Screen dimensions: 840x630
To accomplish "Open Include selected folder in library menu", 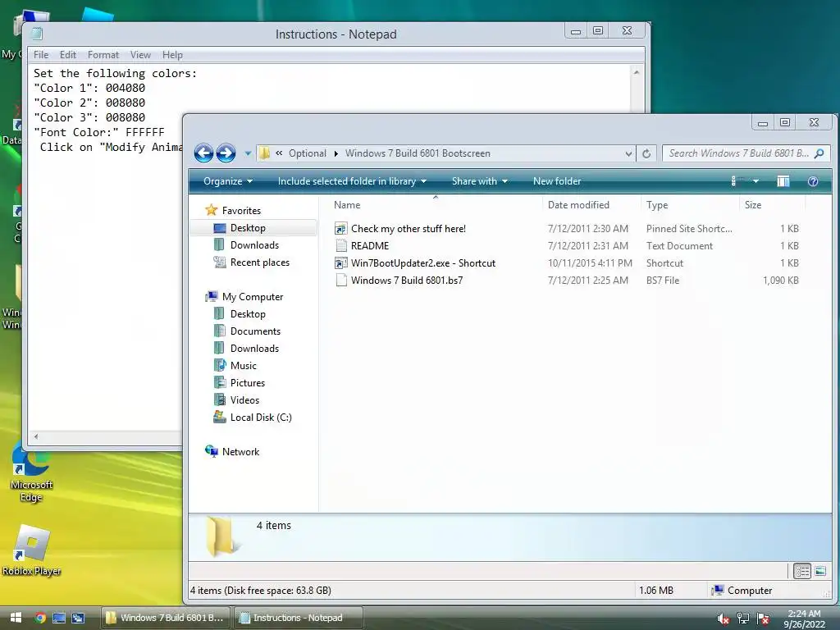I will [352, 181].
